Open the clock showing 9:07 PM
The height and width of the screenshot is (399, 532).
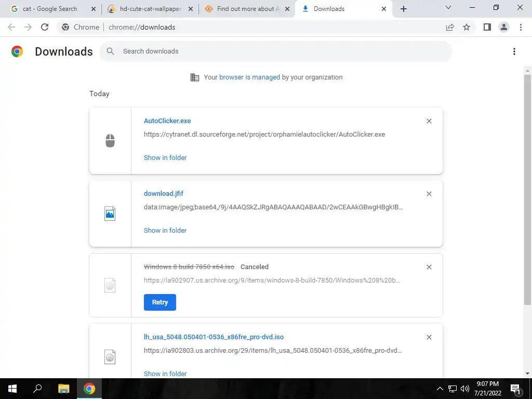click(487, 389)
